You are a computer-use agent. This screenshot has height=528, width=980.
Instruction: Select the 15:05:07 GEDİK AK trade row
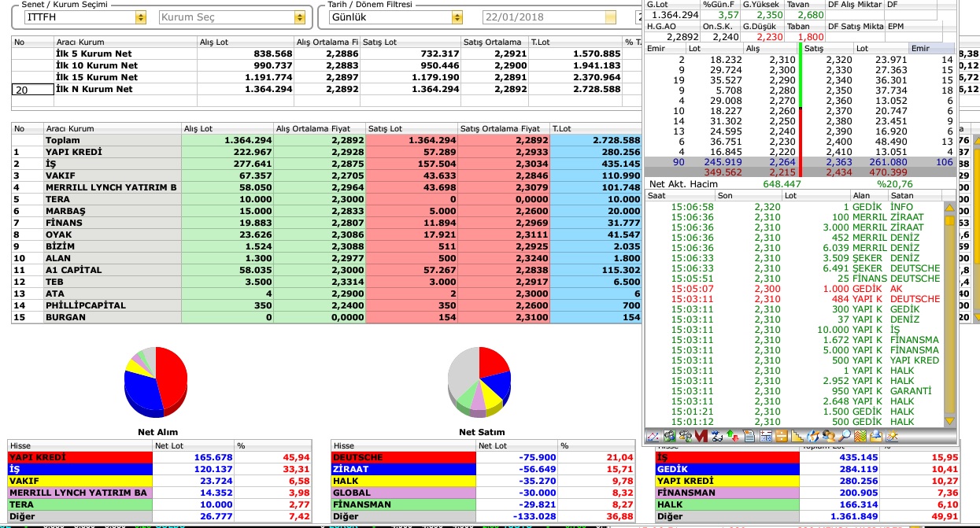click(x=793, y=289)
